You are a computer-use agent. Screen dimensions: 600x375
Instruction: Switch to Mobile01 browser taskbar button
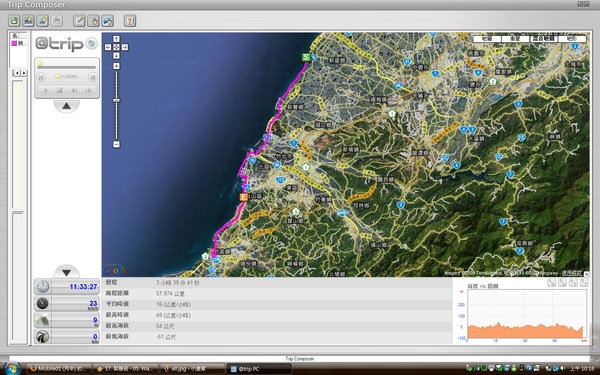pos(60,369)
